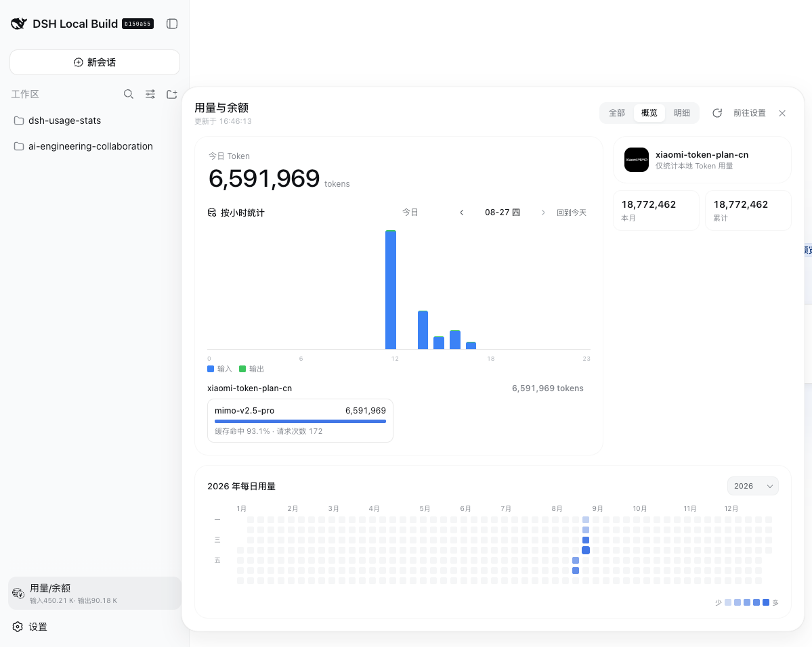Click the 6,591,969 tokens provider total
The image size is (812, 647).
tap(548, 388)
